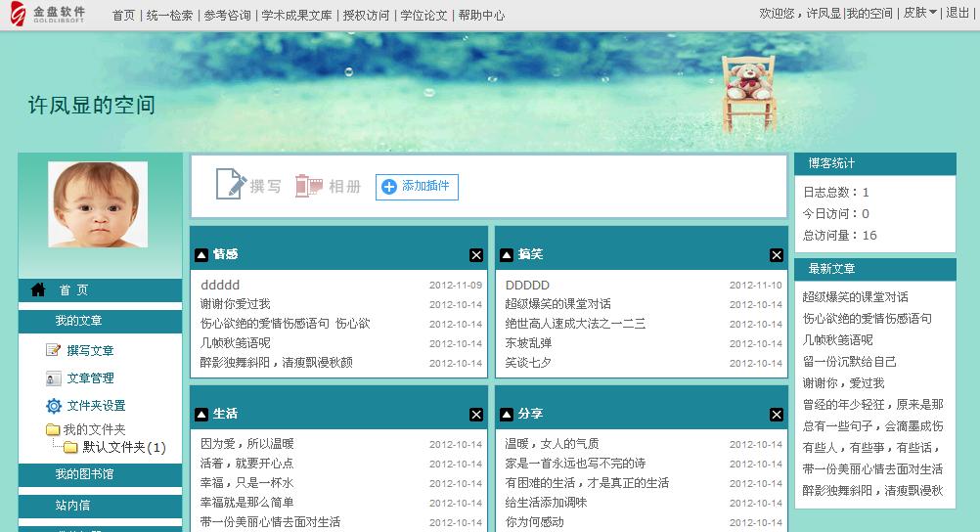Click the 相册 label in toolbar

345,186
